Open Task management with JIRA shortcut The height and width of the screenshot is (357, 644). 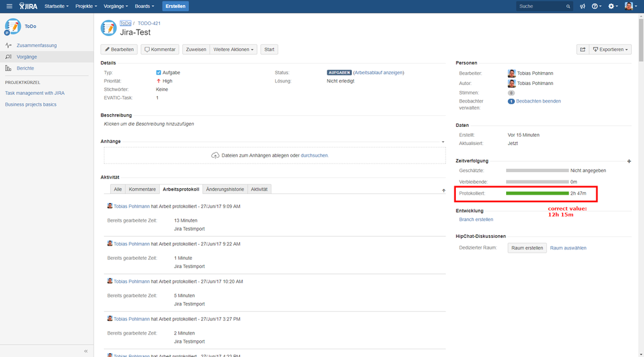35,93
